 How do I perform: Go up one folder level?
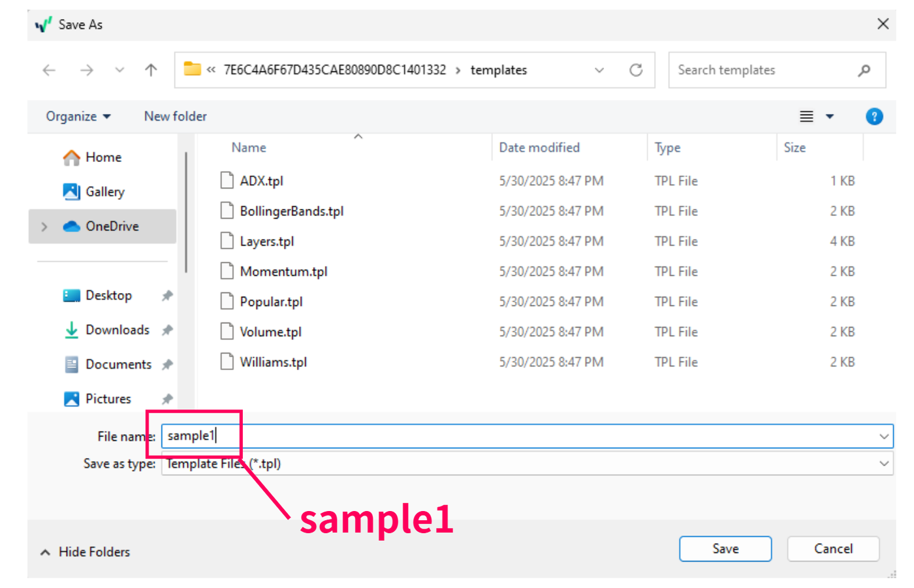(x=151, y=70)
